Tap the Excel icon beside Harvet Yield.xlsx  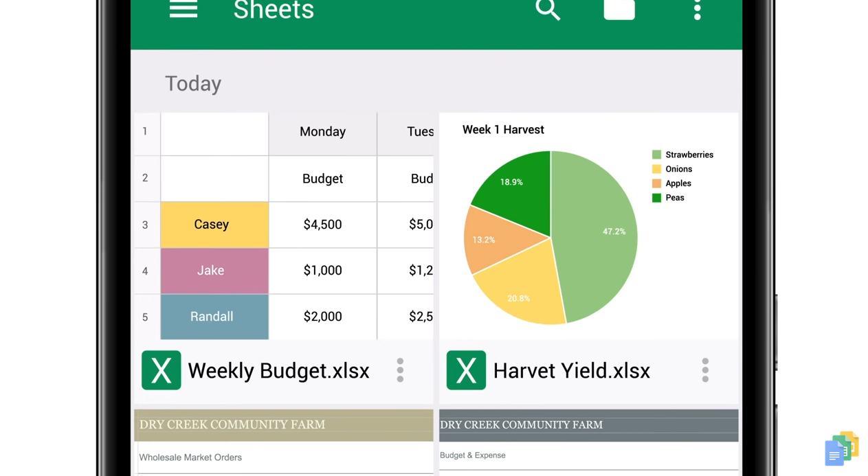466,370
